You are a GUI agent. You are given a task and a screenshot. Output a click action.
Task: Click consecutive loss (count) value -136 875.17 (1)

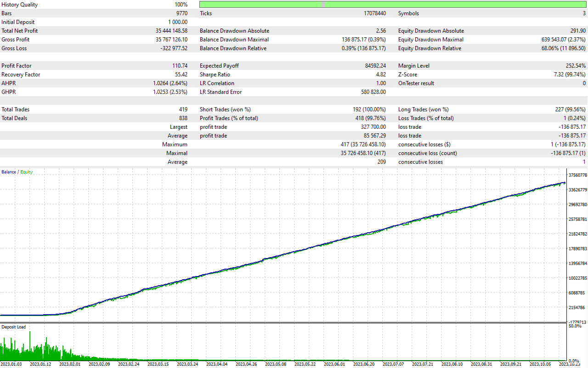(x=568, y=153)
